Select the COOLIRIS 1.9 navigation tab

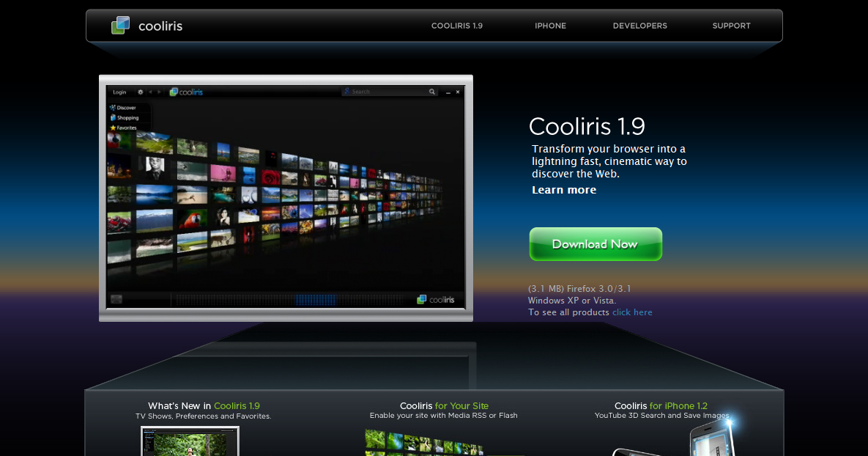click(x=457, y=26)
